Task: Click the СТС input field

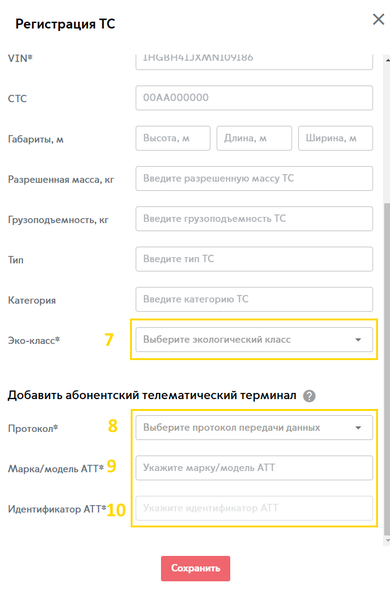Action: point(254,98)
